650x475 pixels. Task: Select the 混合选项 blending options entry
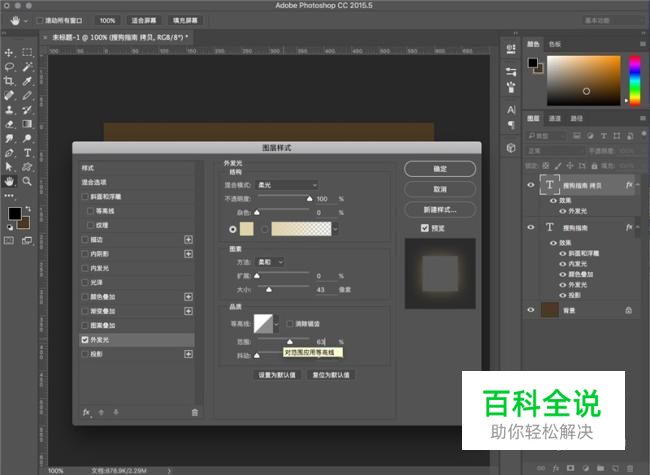pyautogui.click(x=137, y=182)
